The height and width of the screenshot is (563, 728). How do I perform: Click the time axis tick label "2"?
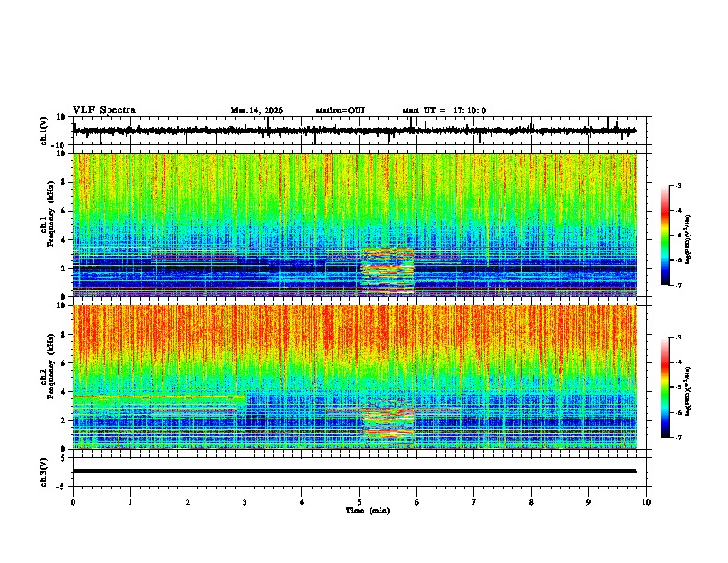coord(188,502)
